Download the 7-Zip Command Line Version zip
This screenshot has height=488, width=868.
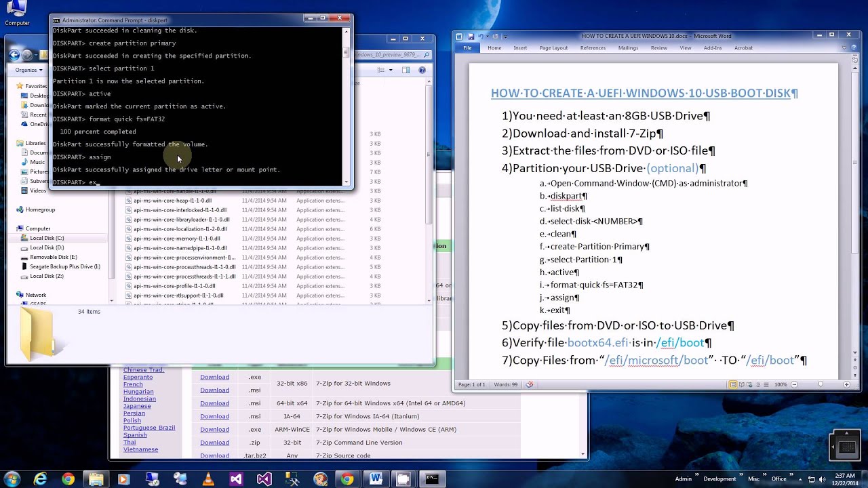click(214, 443)
